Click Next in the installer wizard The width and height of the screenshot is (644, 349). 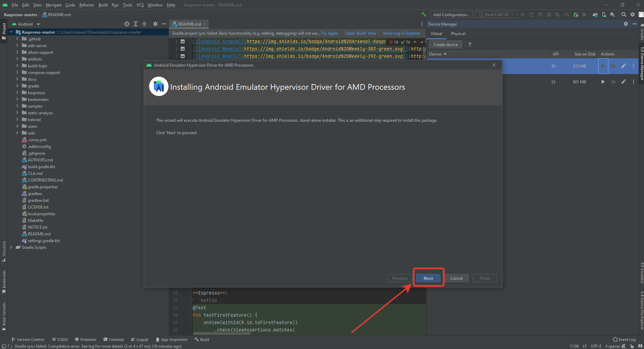(x=428, y=278)
